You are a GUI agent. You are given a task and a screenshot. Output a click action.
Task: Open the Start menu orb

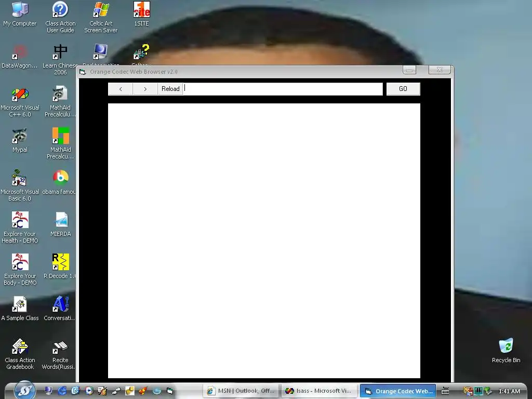(24, 390)
